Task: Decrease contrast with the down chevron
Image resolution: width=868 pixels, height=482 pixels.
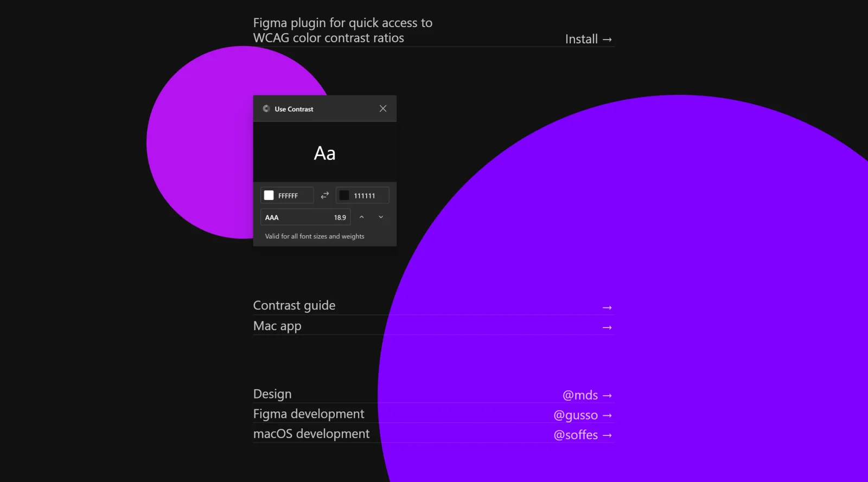Action: (x=381, y=217)
